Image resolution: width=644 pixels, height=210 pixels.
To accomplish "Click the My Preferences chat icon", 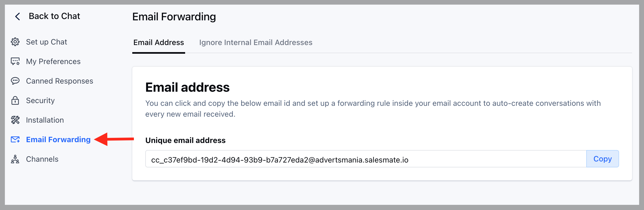I will 15,61.
